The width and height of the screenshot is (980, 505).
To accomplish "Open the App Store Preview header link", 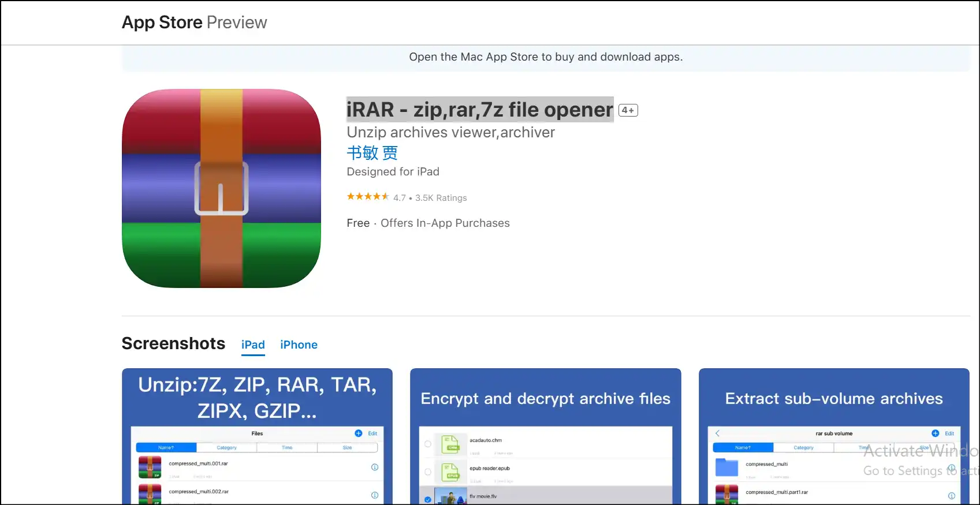I will click(x=194, y=23).
